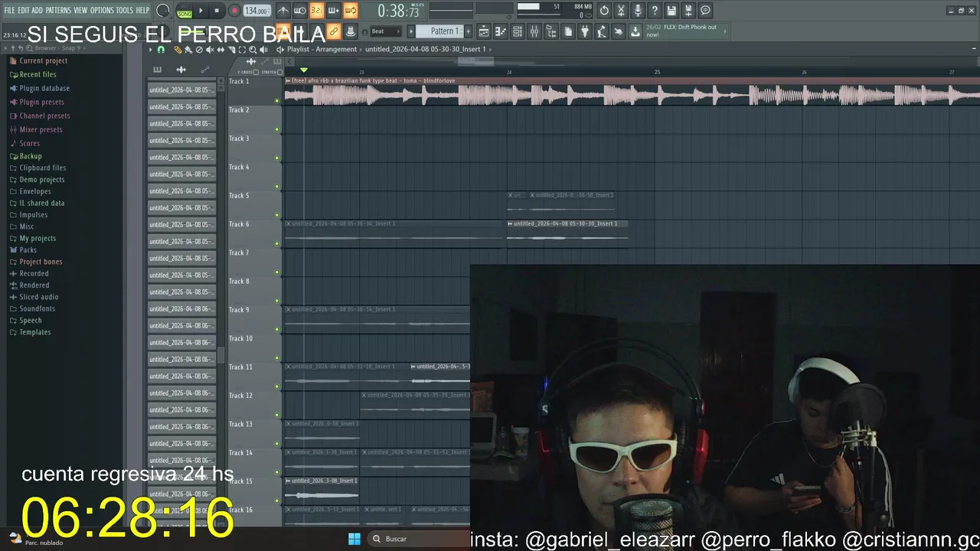The height and width of the screenshot is (551, 980).
Task: Toggle the orange link multi-link icon
Action: 333,31
